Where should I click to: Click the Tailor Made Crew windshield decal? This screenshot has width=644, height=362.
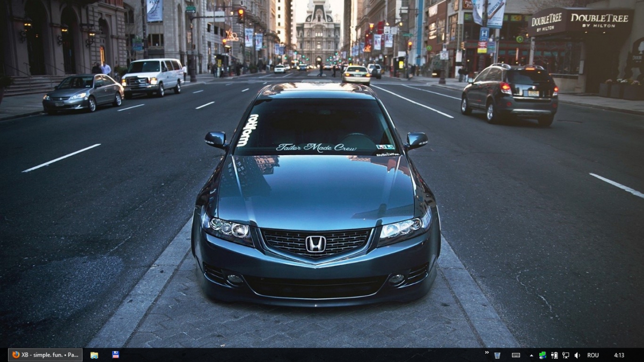316,147
